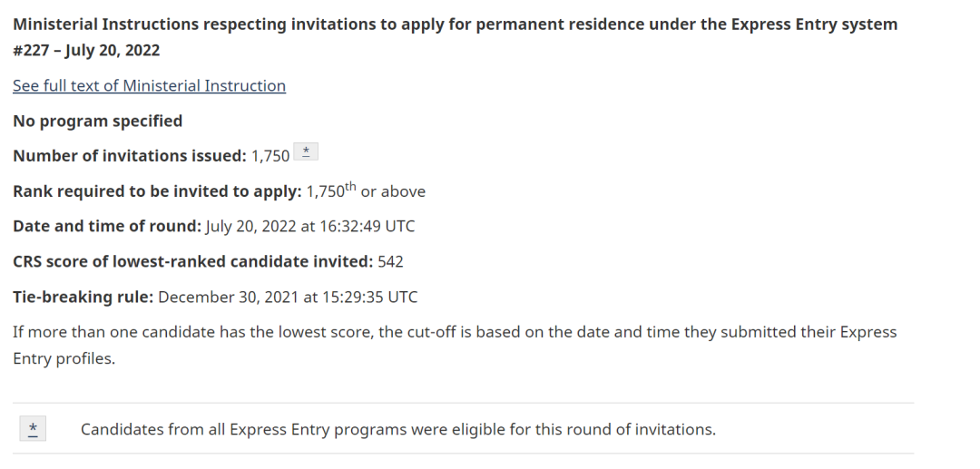This screenshot has width=980, height=469.
Task: Click the 'CRS score of lowest-ranked candidate invited:' label
Action: pyautogui.click(x=193, y=261)
